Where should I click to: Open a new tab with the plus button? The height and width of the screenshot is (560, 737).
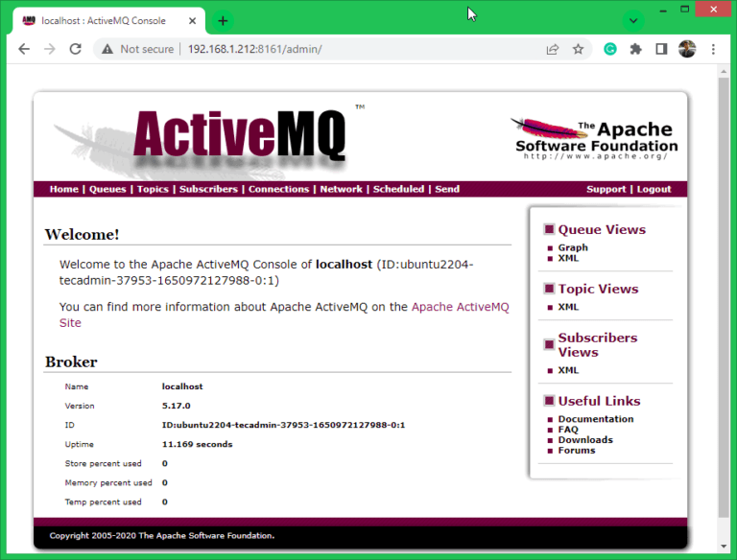[x=223, y=20]
